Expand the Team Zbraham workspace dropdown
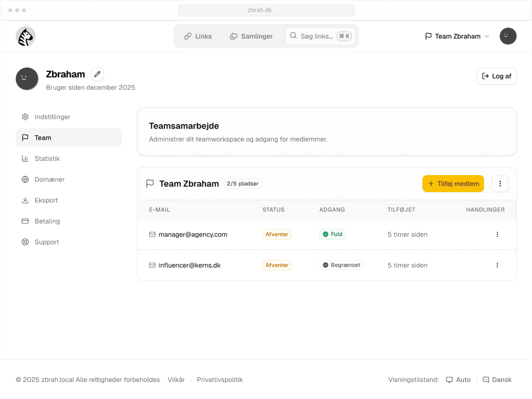Image resolution: width=532 pixels, height=399 pixels. click(457, 36)
